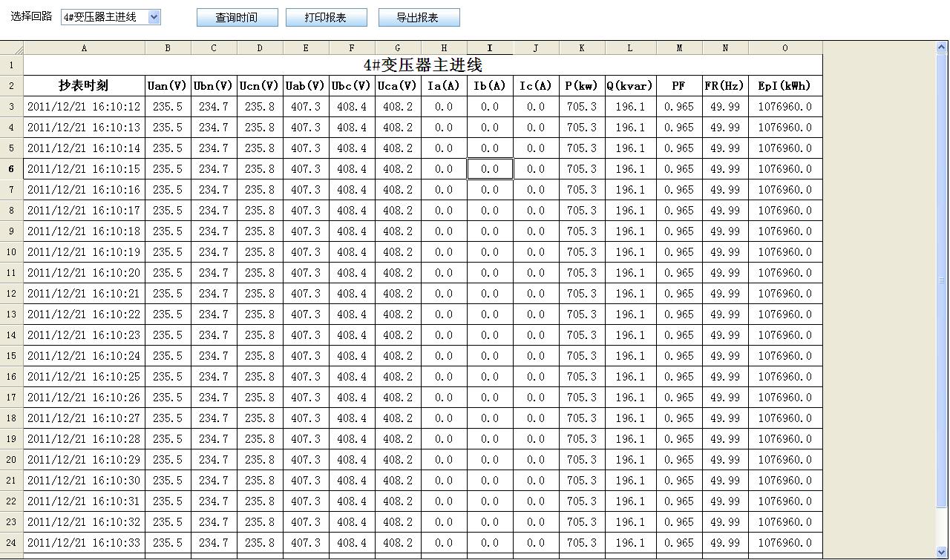Click the 打印报表 button

tap(327, 18)
